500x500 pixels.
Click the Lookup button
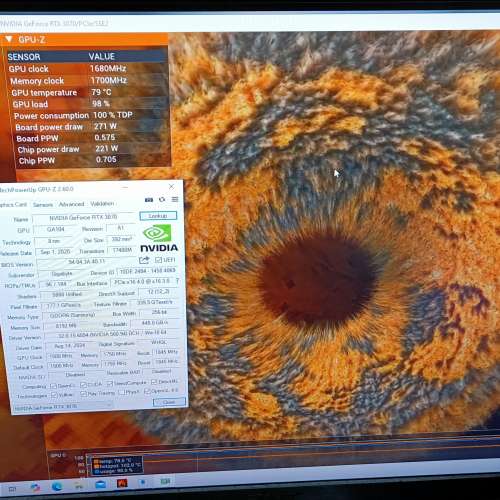pos(158,216)
